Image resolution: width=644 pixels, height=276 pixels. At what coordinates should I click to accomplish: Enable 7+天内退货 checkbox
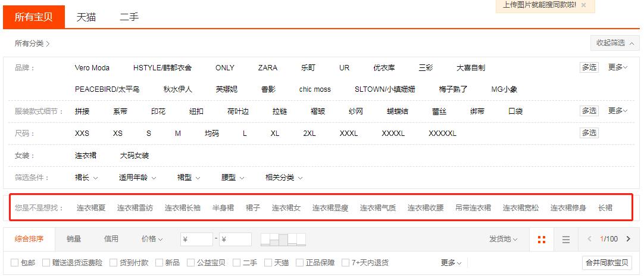tap(345, 262)
